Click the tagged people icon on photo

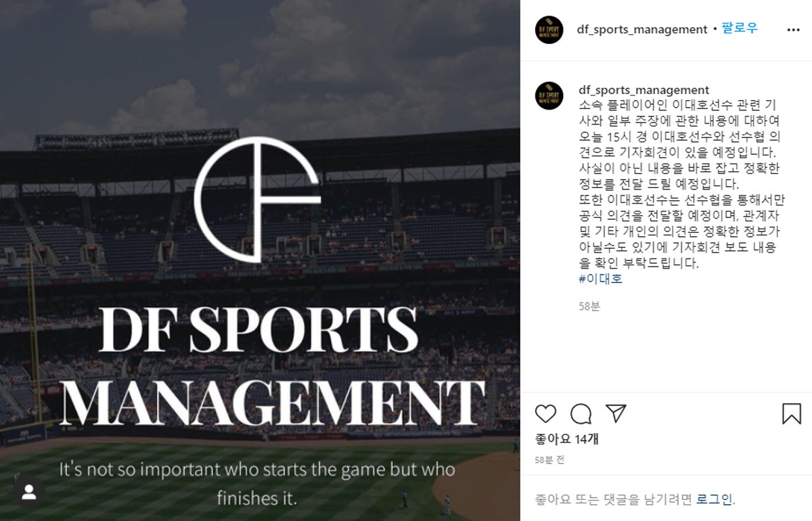coord(29,493)
